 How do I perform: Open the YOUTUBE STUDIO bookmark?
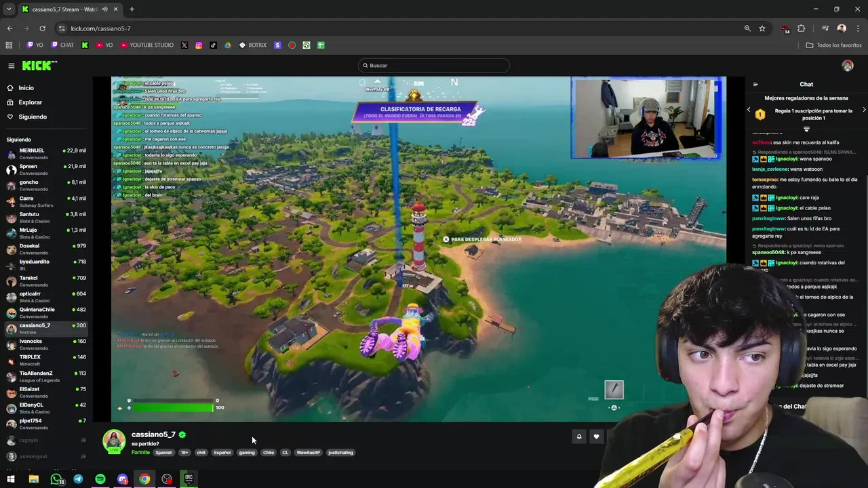pyautogui.click(x=146, y=45)
